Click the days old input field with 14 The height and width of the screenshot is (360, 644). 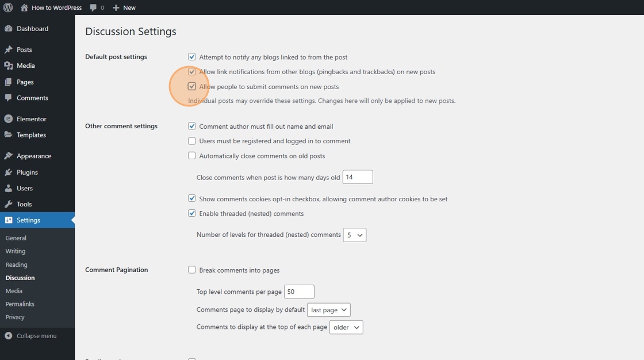[358, 177]
